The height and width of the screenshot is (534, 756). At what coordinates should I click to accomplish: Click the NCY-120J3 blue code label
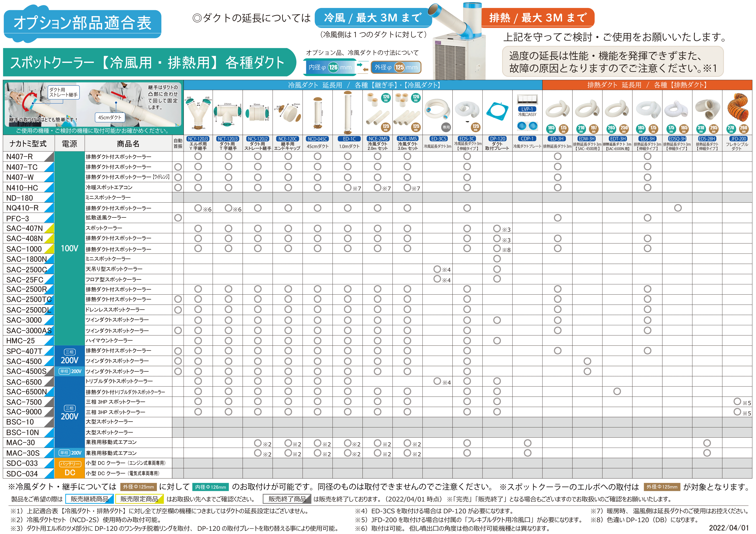click(x=198, y=139)
